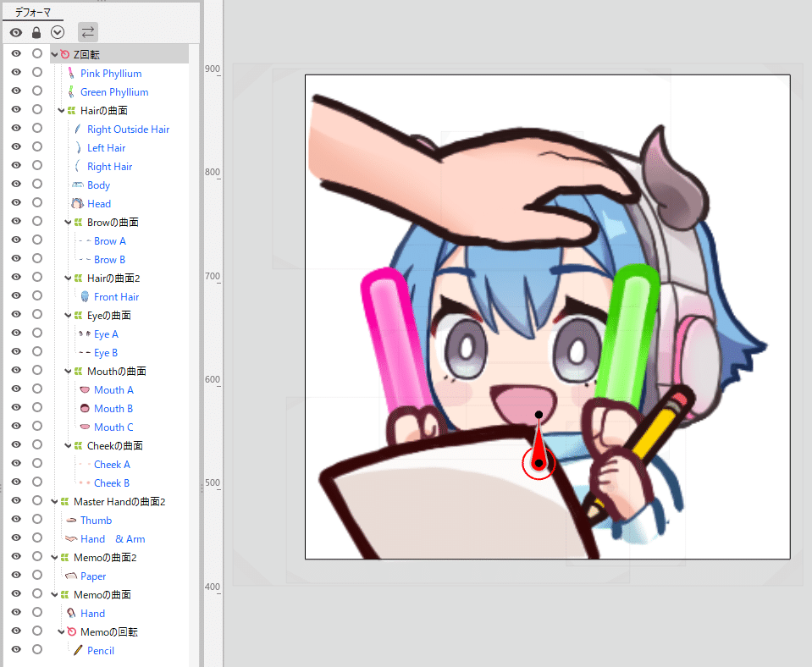812x667 pixels.
Task: Select the Brow B item
Action: click(x=109, y=260)
